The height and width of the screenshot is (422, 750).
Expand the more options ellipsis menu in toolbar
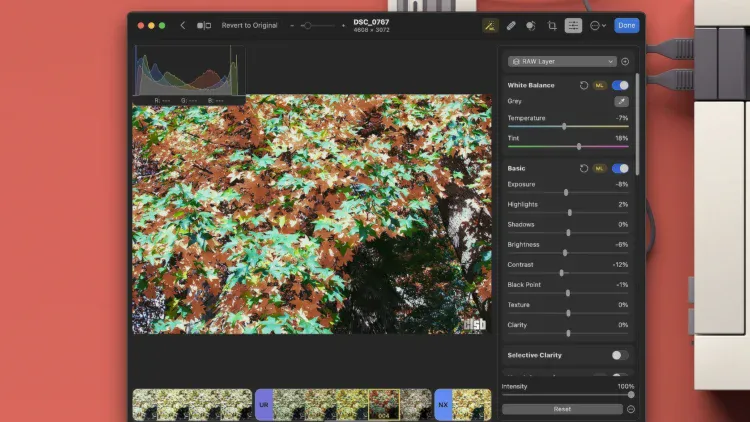(597, 25)
